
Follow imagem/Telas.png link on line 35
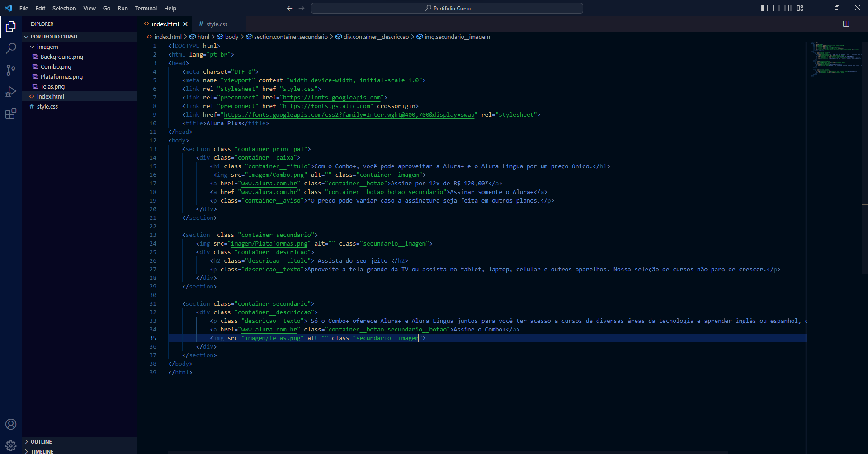[x=273, y=338]
